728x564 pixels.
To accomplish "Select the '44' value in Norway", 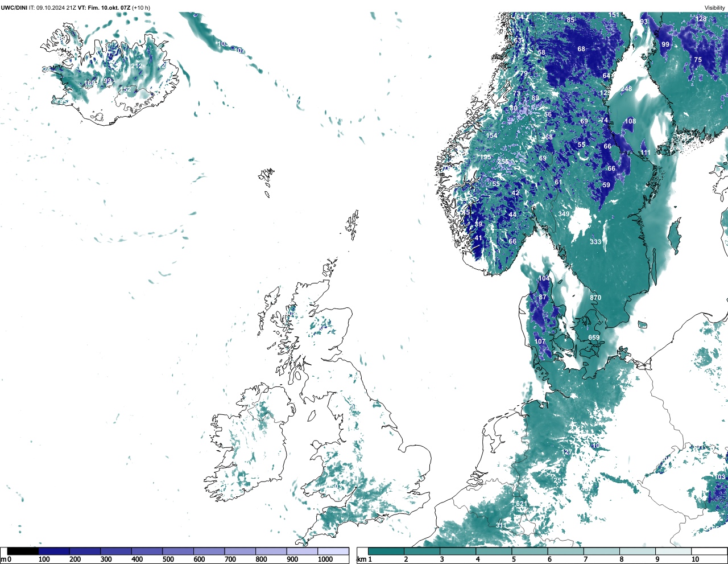I will pyautogui.click(x=512, y=214).
